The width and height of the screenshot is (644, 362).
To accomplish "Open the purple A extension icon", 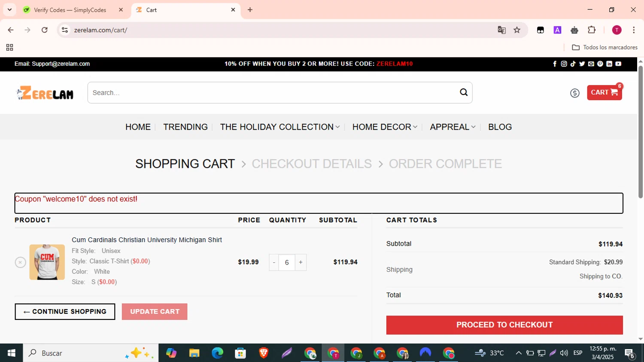I will 557,30.
